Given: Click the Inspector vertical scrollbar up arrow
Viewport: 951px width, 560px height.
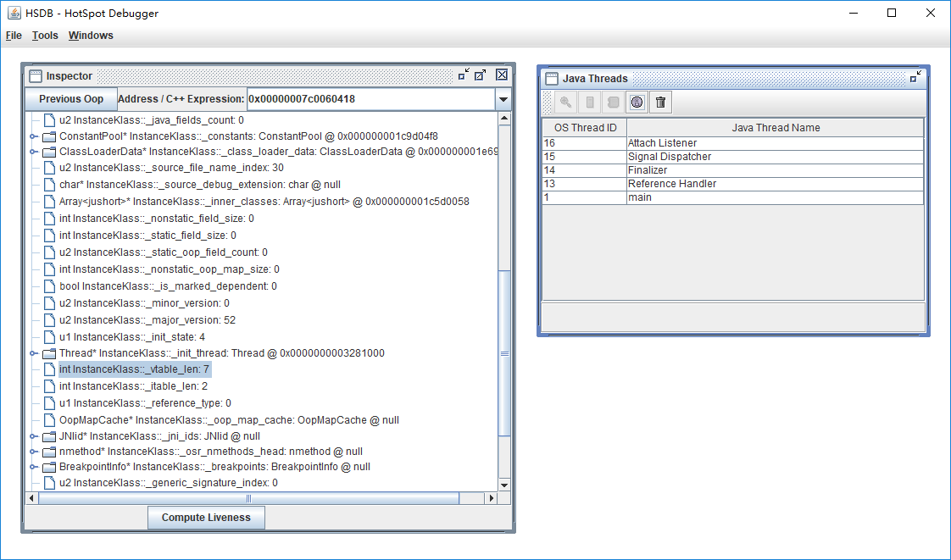Looking at the screenshot, I should click(x=504, y=119).
